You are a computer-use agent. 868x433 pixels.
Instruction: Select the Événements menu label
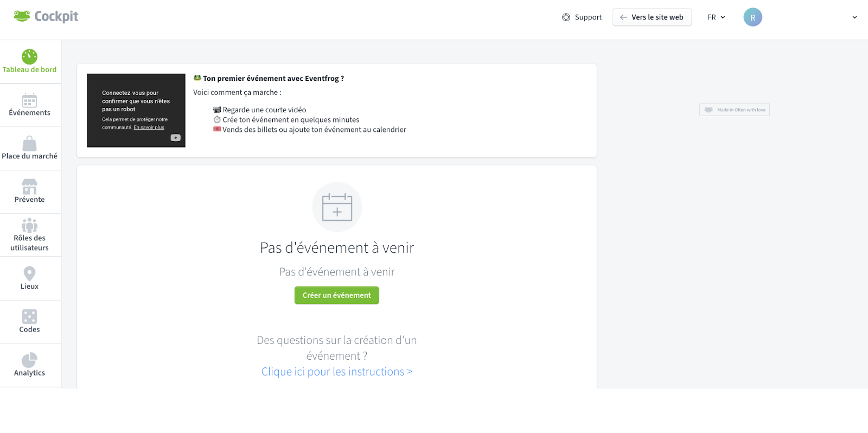pos(29,113)
